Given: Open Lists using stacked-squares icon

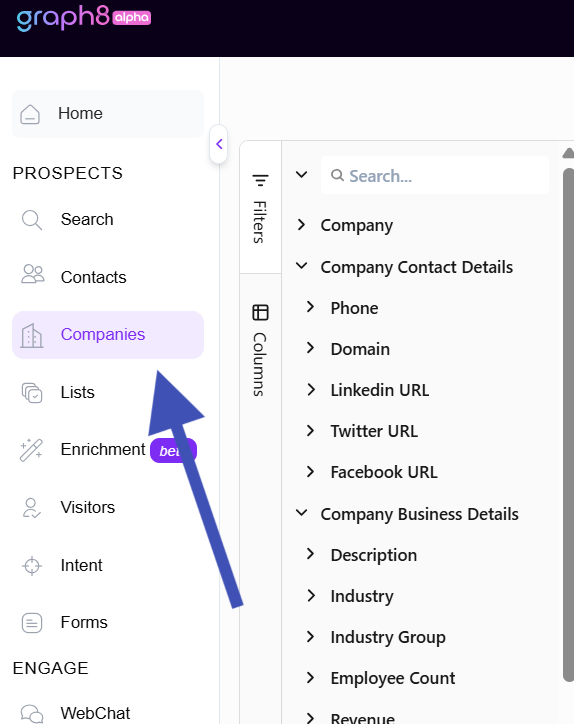Looking at the screenshot, I should [x=32, y=393].
